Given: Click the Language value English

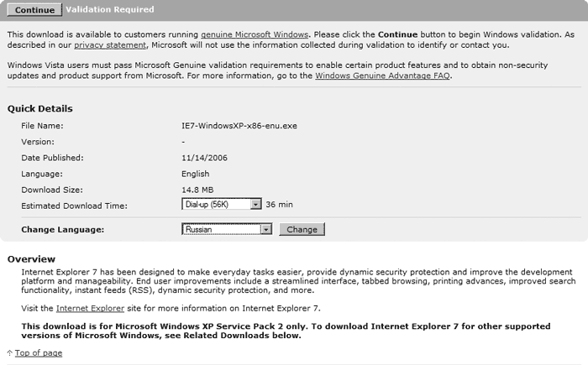Looking at the screenshot, I should coord(196,174).
